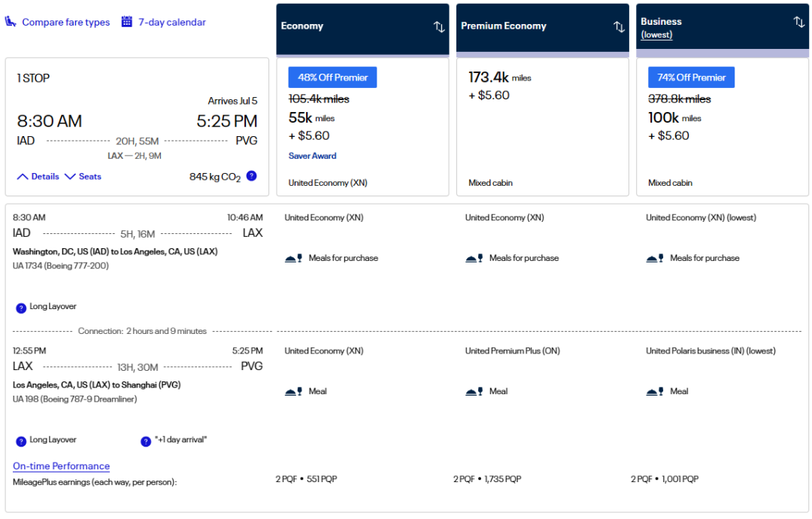Screen dimensions: 812x519
Task: Click Mixed cabin in the Premium Economy fare
Action: pyautogui.click(x=490, y=183)
